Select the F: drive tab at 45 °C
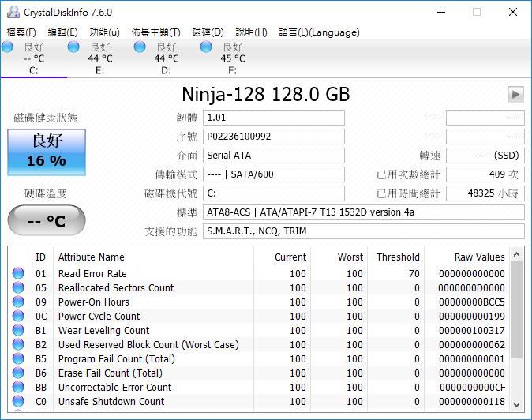Viewport: 532px width, 420px height. (x=233, y=58)
